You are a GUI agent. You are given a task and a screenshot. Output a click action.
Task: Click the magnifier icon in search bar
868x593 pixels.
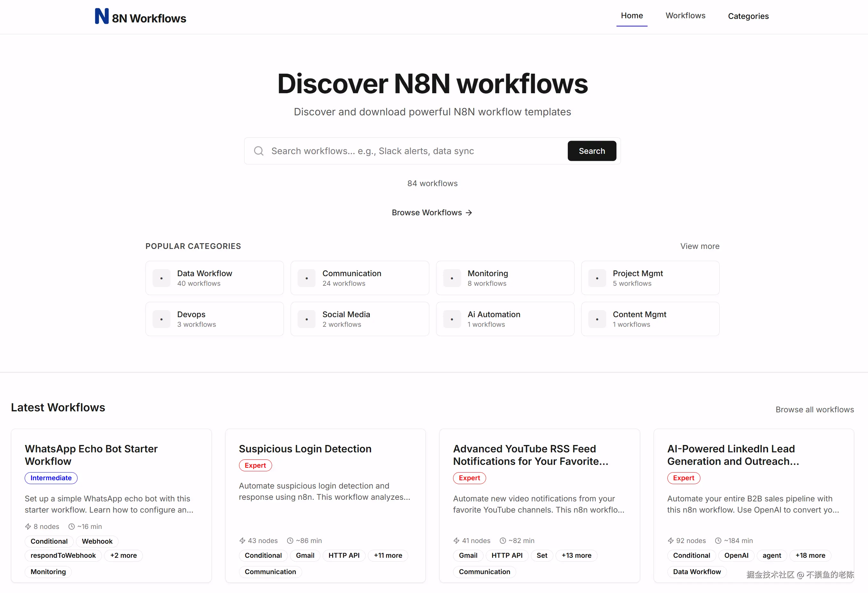[259, 151]
